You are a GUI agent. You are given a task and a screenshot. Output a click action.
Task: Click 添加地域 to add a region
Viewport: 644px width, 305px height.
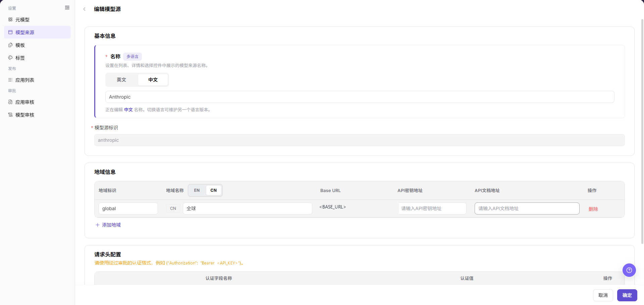108,225
